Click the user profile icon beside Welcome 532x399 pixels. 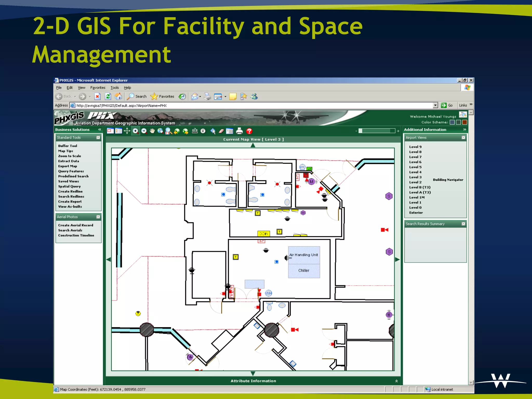(463, 114)
